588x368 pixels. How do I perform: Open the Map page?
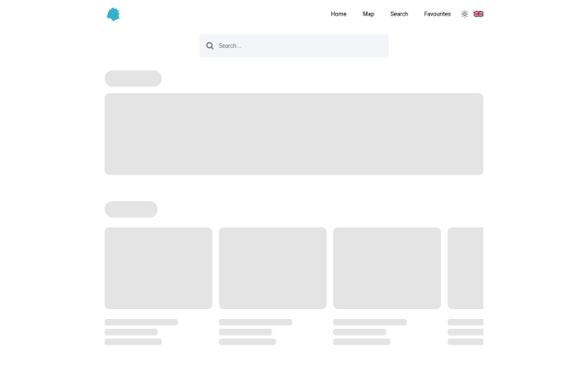click(x=368, y=14)
